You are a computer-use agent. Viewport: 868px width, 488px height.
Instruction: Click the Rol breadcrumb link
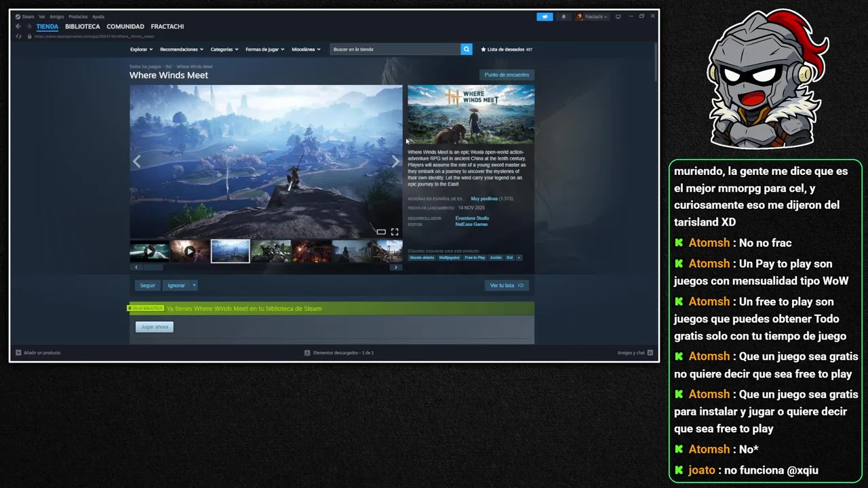(x=168, y=66)
